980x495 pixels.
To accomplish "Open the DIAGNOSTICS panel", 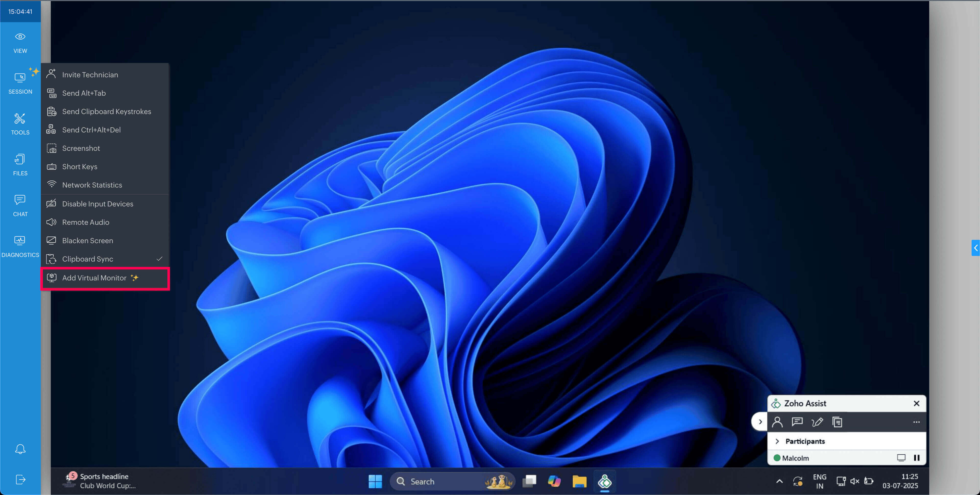I will click(x=20, y=246).
